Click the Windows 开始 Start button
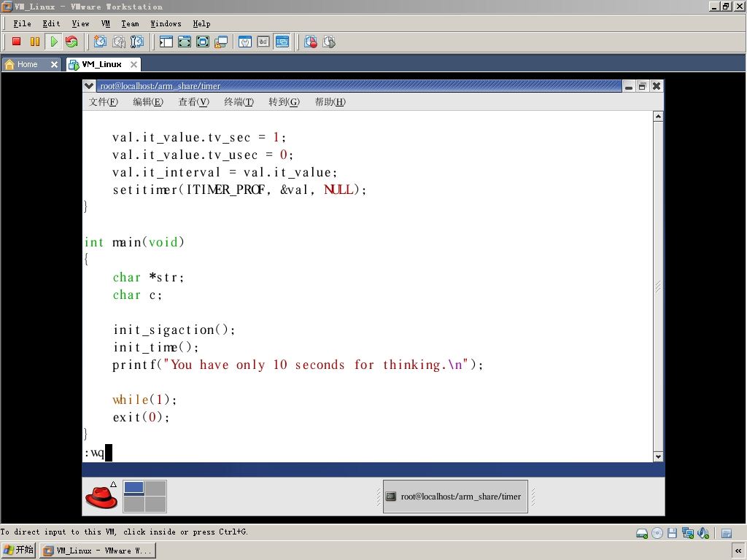The image size is (747, 560). coord(18,551)
